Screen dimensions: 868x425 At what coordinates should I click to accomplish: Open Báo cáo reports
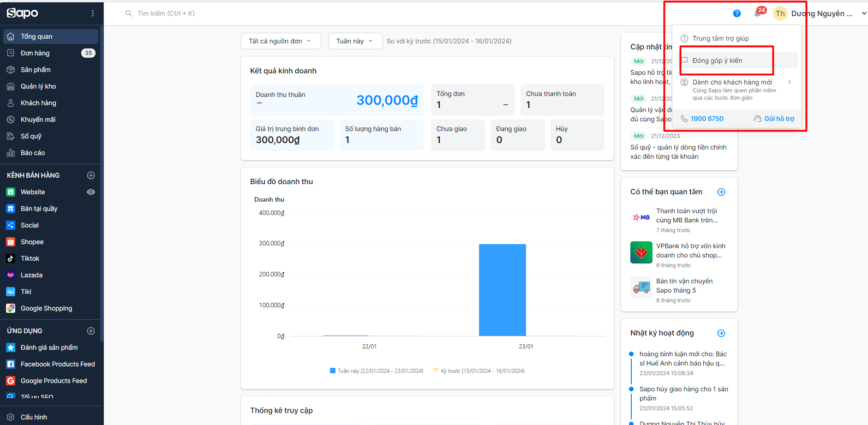point(51,153)
